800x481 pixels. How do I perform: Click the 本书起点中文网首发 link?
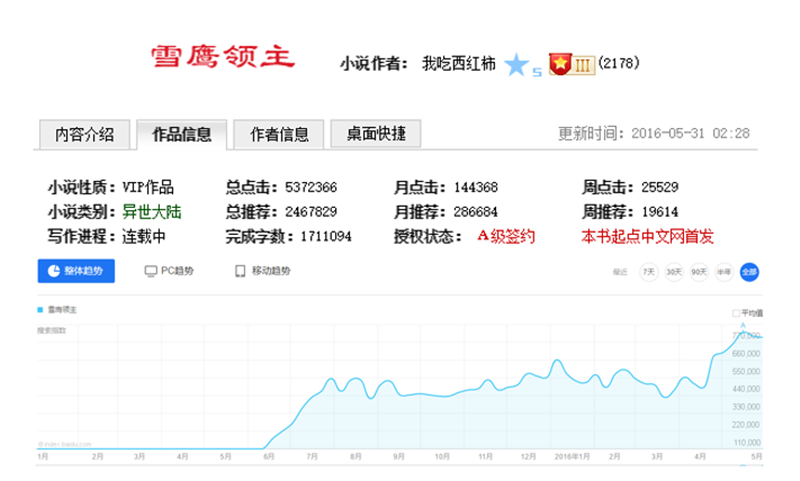(x=647, y=236)
